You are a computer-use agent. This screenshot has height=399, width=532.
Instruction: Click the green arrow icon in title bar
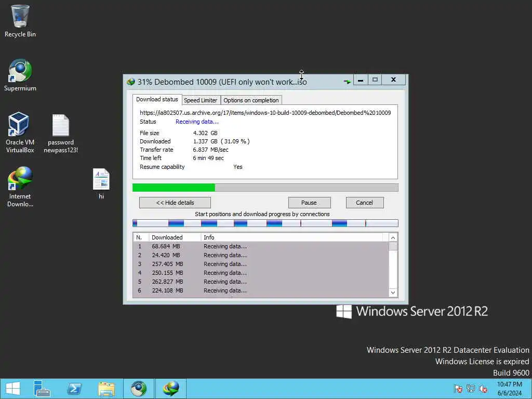coord(347,82)
